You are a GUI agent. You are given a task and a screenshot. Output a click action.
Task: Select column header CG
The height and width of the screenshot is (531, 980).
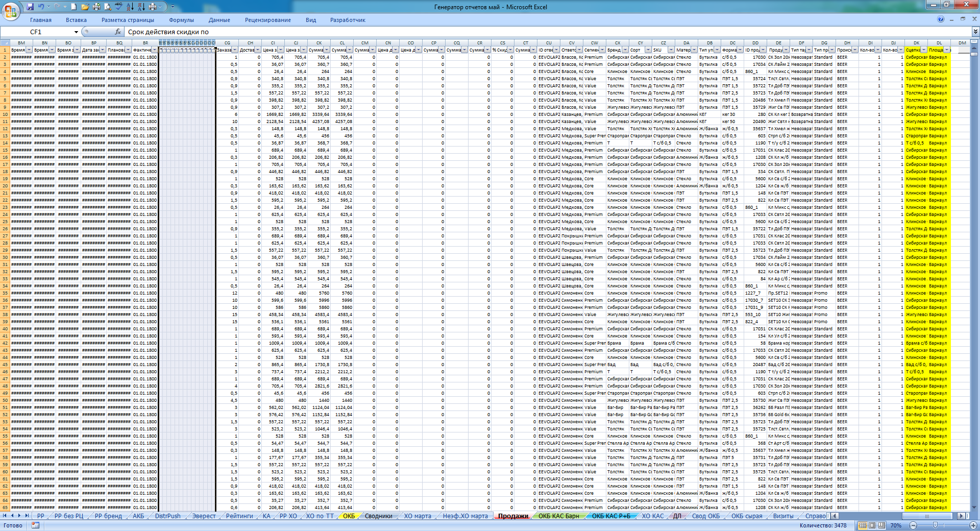pos(227,43)
